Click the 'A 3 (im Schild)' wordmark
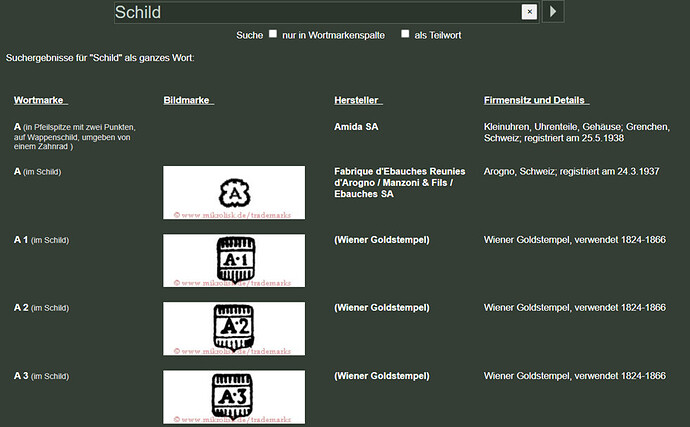 pos(41,376)
